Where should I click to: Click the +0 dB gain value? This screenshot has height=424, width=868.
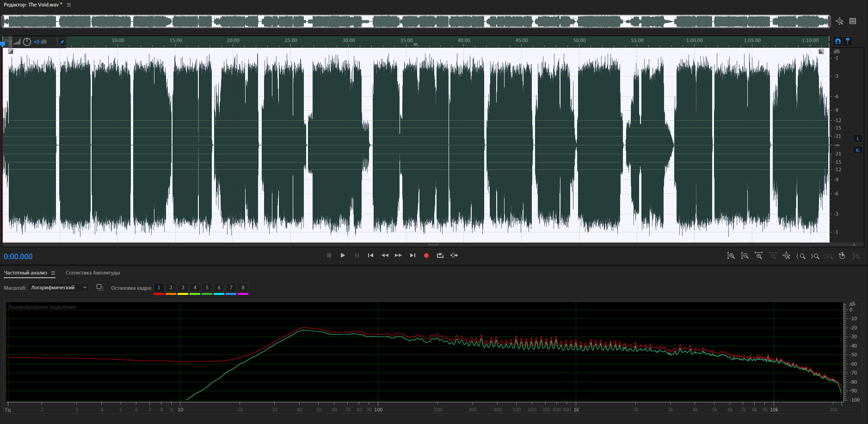pyautogui.click(x=40, y=42)
